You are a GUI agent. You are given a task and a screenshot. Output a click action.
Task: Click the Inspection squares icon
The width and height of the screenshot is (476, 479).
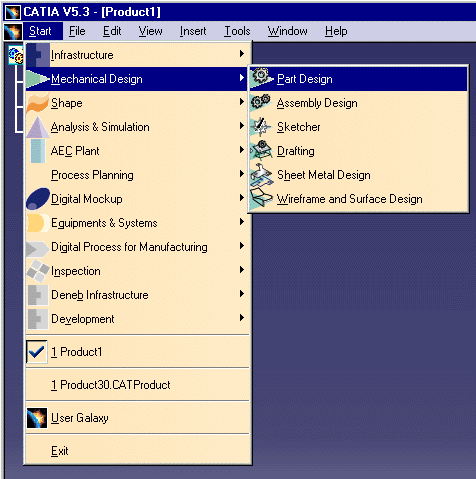point(38,271)
